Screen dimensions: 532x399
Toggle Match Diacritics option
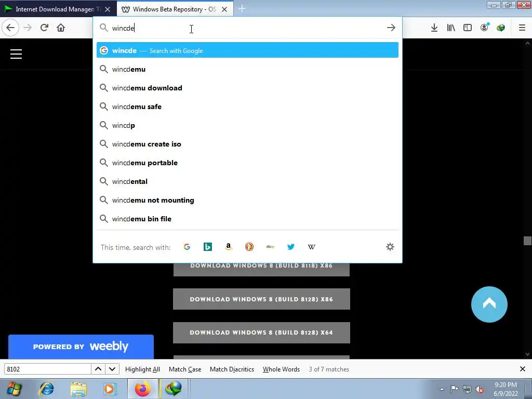click(x=232, y=369)
